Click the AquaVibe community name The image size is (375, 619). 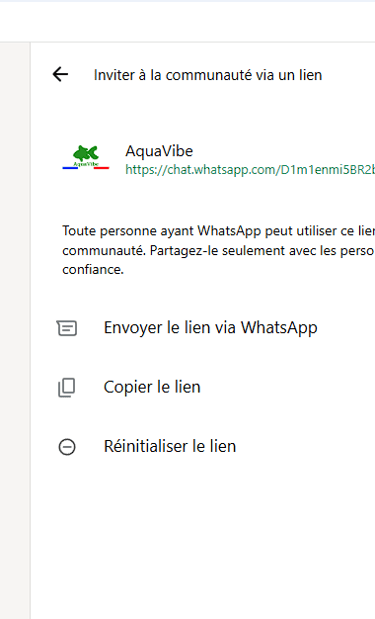159,151
